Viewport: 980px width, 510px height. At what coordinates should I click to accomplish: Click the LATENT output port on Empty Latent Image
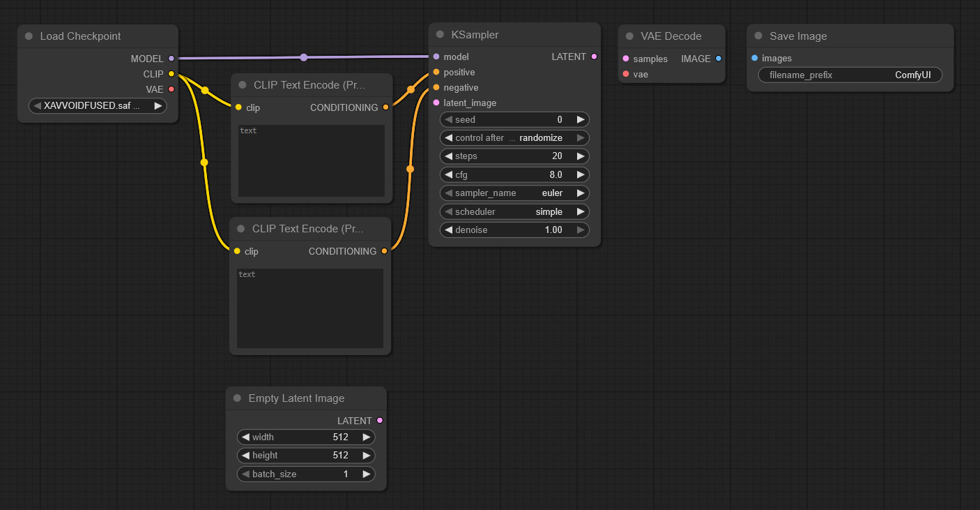[379, 420]
